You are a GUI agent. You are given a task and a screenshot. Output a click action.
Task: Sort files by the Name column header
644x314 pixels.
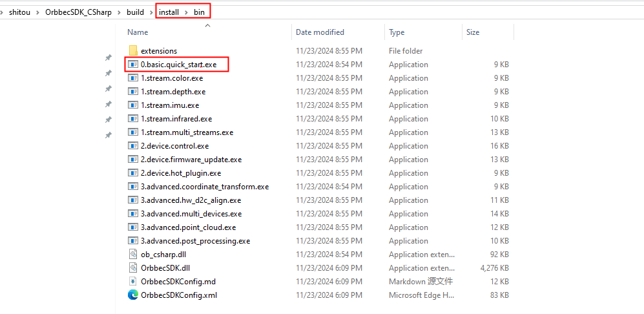coord(138,32)
